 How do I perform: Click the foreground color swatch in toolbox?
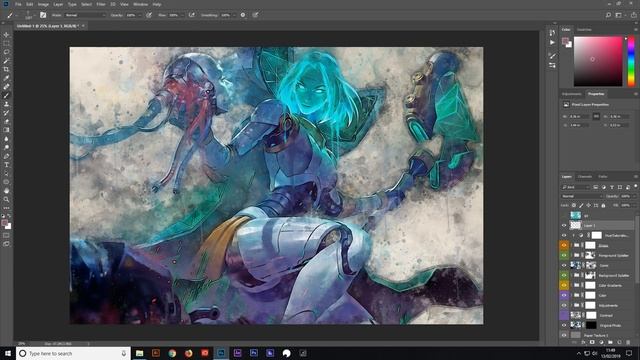click(x=4, y=223)
